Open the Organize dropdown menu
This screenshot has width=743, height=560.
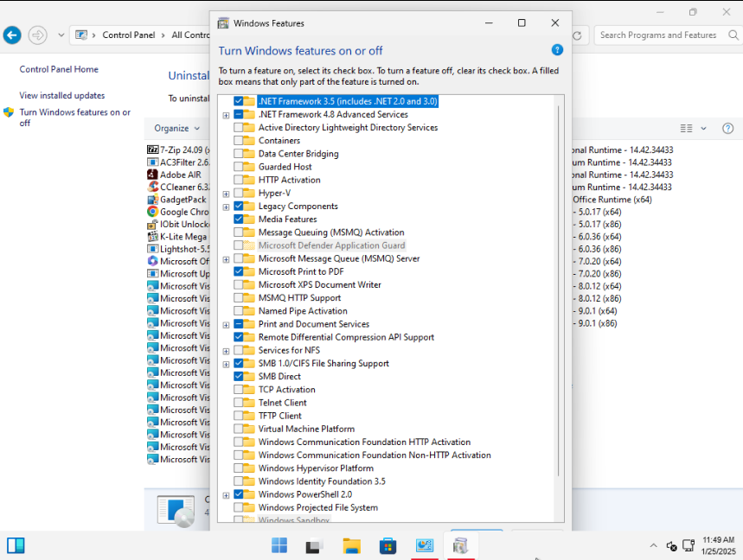point(176,128)
